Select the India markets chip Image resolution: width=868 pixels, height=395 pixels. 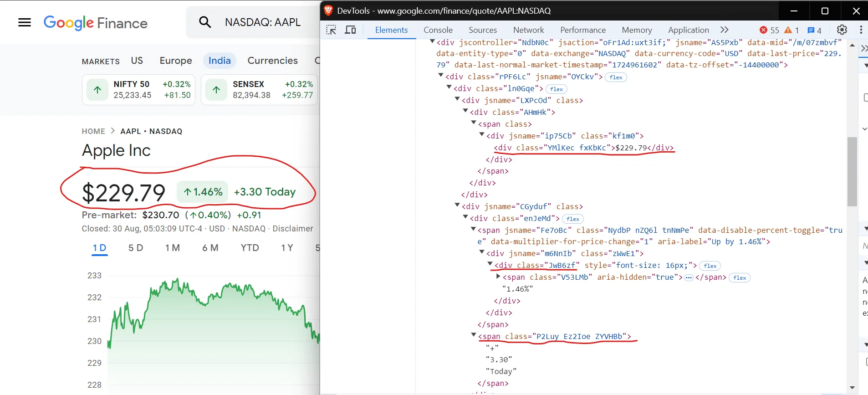coord(220,61)
